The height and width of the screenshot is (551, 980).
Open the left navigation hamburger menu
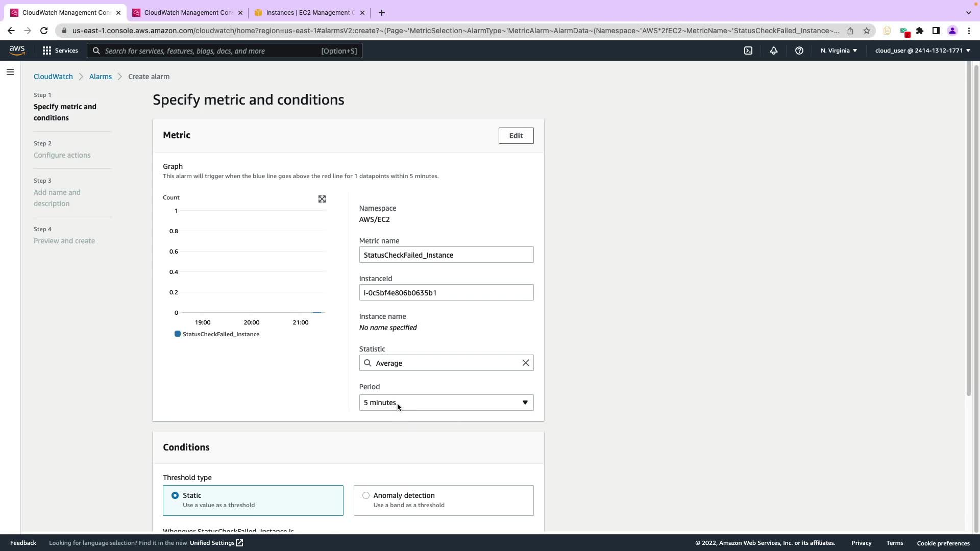[10, 72]
